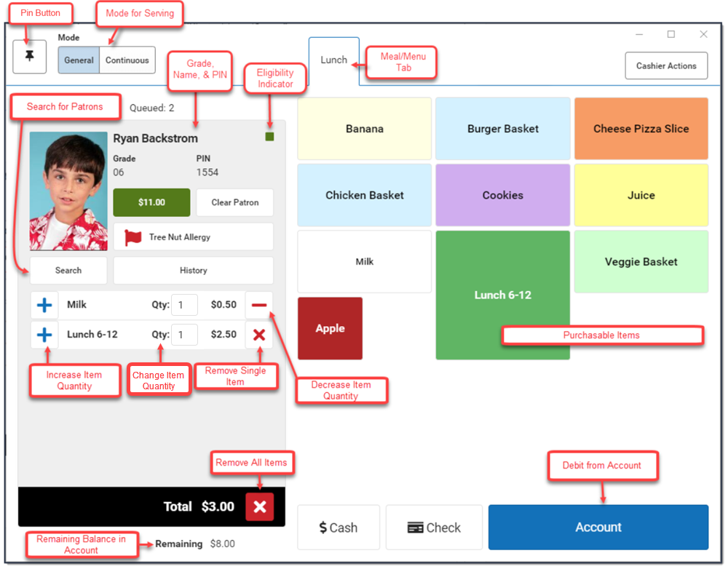Add Milk from the menu grid
The image size is (728, 569).
(x=365, y=262)
